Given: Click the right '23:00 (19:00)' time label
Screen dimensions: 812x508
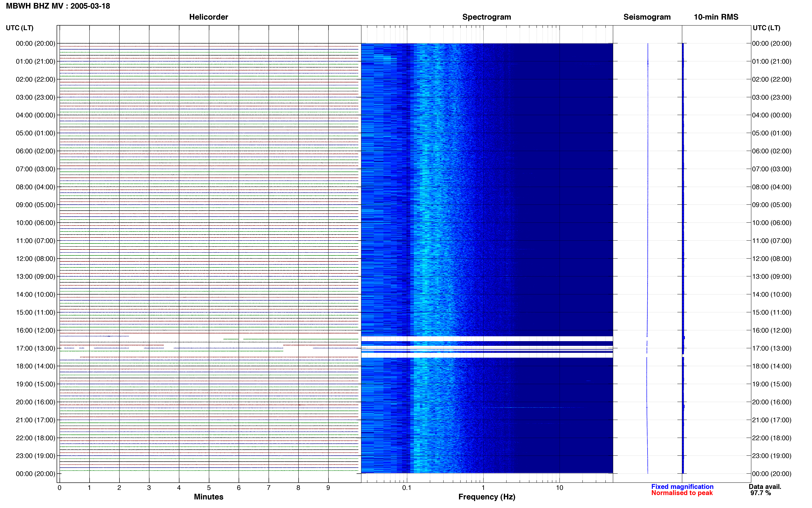Looking at the screenshot, I should (x=772, y=456).
